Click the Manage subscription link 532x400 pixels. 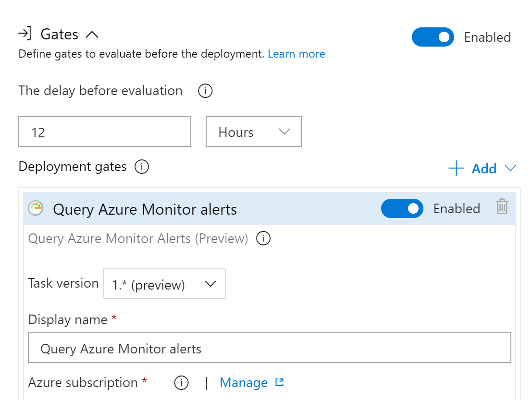(x=244, y=383)
